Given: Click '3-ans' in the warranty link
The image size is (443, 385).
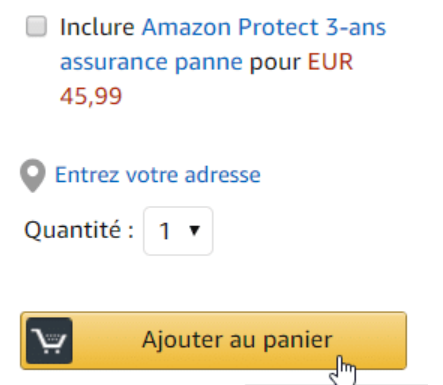Looking at the screenshot, I should 356,27.
